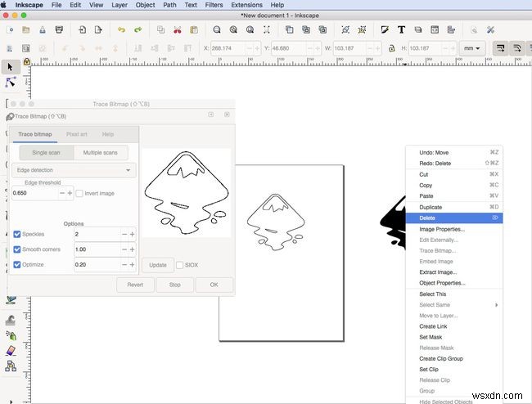Zoom to fit page icon
The image size is (532, 404).
point(250,29)
